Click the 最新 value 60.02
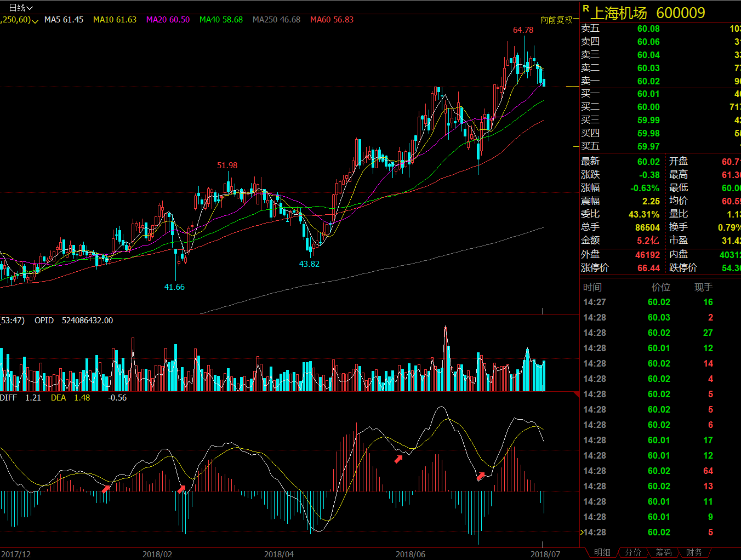The width and height of the screenshot is (741, 560). coord(648,162)
